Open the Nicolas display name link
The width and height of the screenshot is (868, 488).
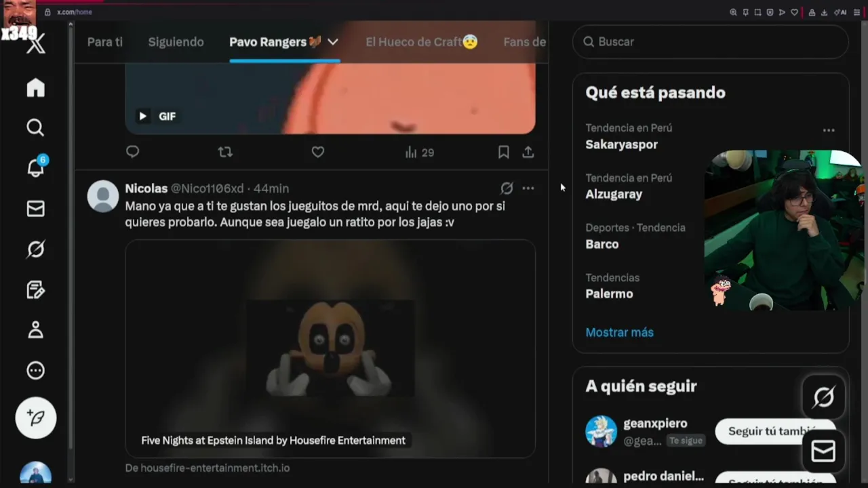[146, 188]
